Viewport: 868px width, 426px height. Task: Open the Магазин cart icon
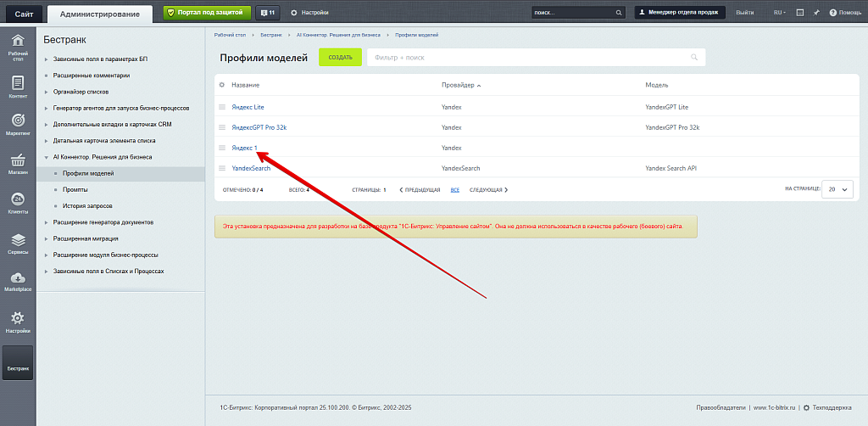(18, 163)
